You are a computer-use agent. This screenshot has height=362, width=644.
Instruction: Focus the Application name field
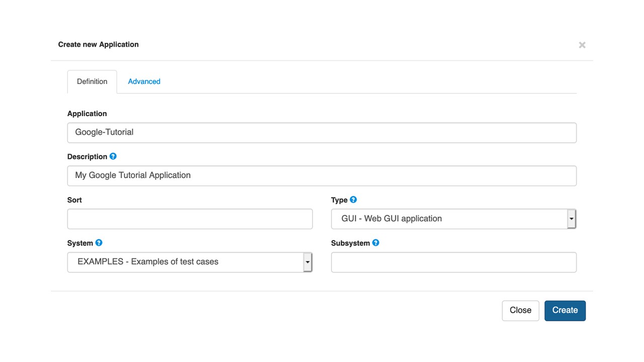[321, 133]
